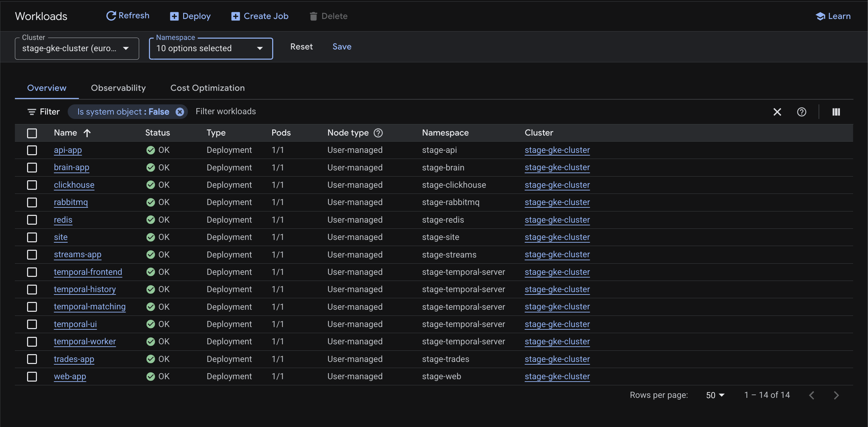Remove the 'Is system object' filter chip

(x=180, y=112)
